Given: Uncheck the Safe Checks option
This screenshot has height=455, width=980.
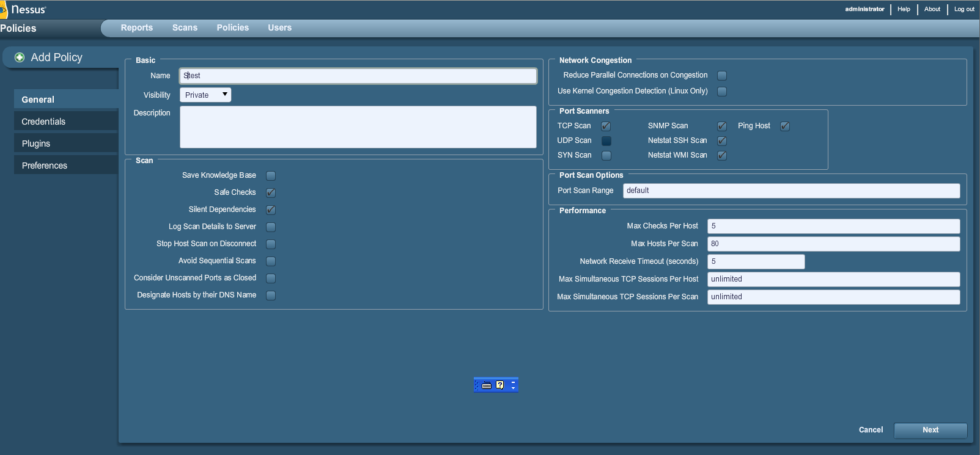Looking at the screenshot, I should click(271, 193).
